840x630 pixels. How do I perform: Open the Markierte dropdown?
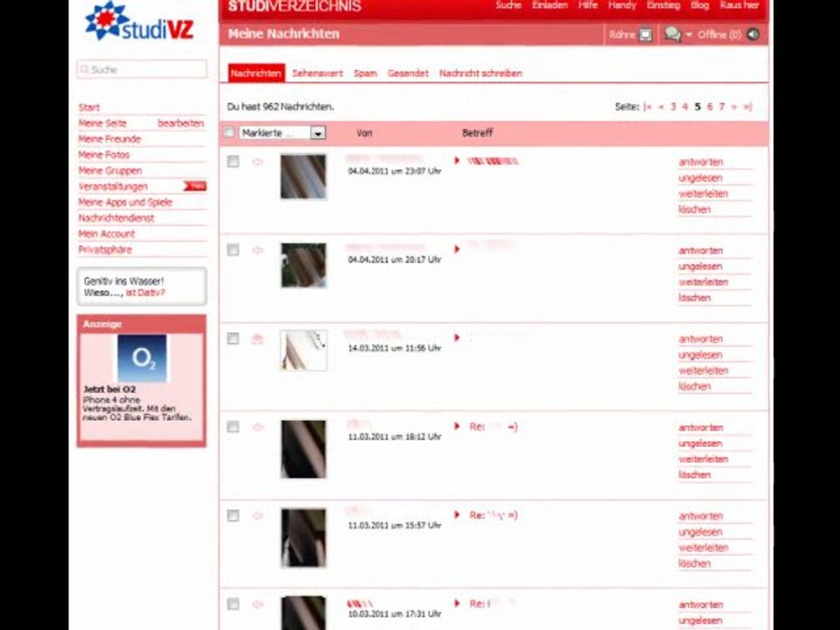point(283,133)
